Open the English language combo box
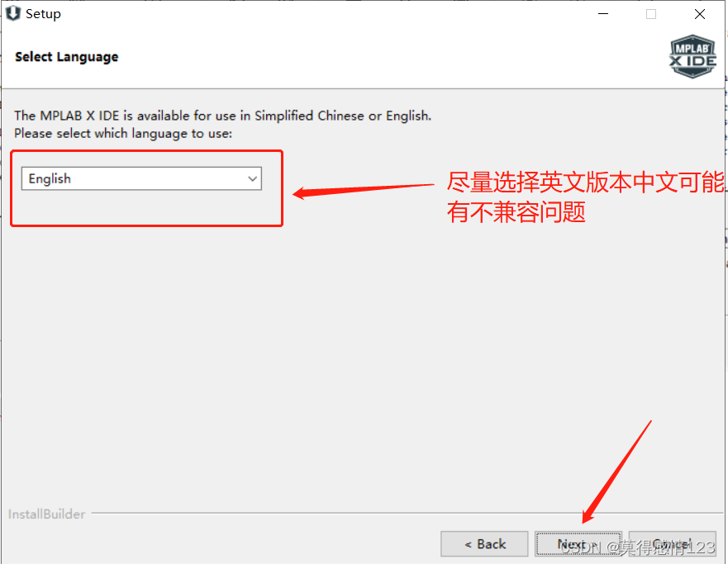This screenshot has width=728, height=564. pyautogui.click(x=141, y=178)
